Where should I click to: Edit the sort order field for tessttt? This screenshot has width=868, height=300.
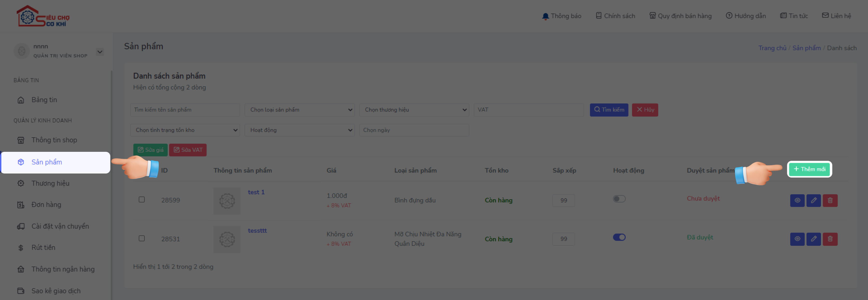coord(563,239)
